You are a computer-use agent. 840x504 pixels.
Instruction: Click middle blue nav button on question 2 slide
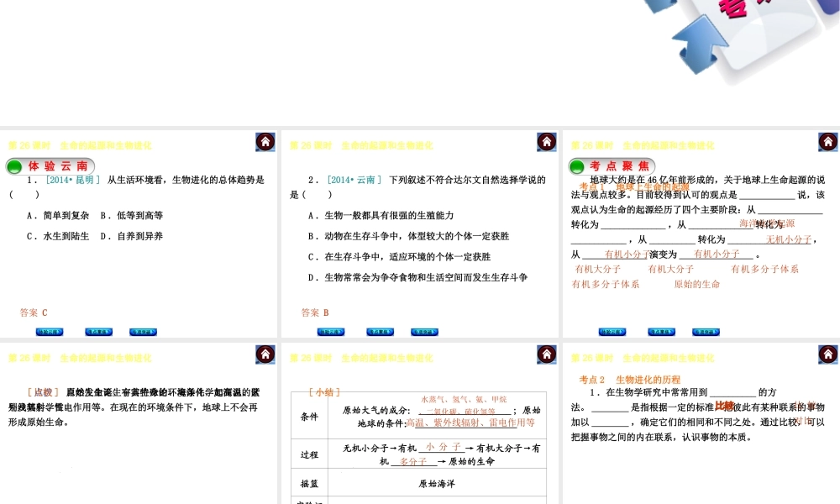380,332
